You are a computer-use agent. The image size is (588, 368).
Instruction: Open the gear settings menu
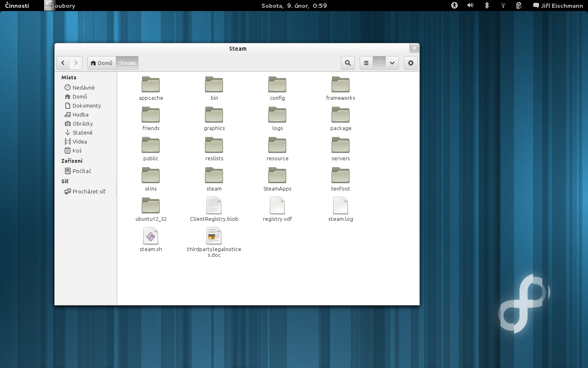click(x=411, y=63)
